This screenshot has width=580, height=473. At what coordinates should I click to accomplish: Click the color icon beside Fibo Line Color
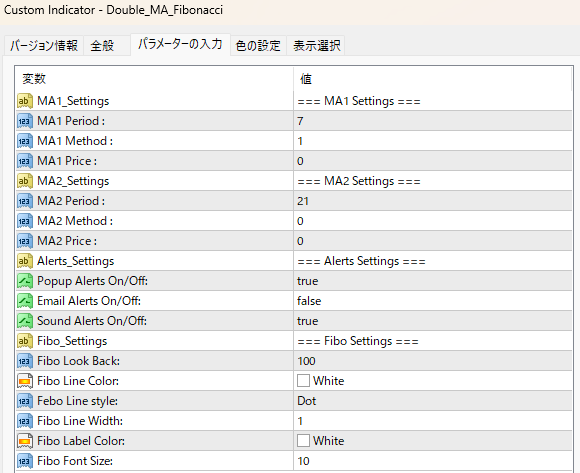[25, 381]
